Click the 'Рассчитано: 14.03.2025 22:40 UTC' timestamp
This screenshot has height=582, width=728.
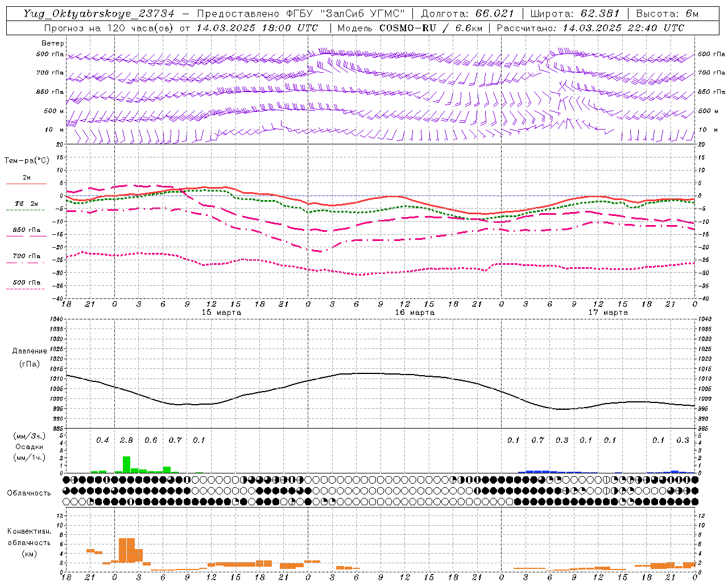590,28
